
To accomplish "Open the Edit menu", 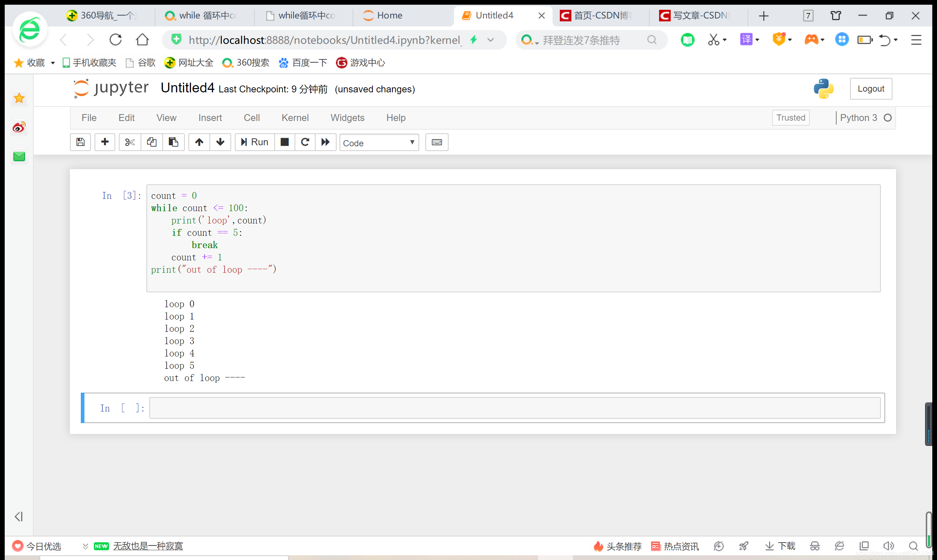I will (x=126, y=118).
